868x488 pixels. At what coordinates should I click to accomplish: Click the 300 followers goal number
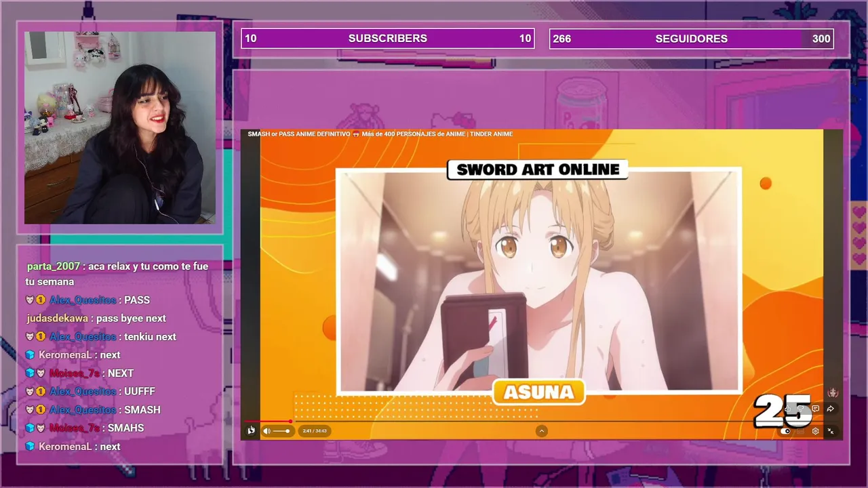[x=821, y=39]
